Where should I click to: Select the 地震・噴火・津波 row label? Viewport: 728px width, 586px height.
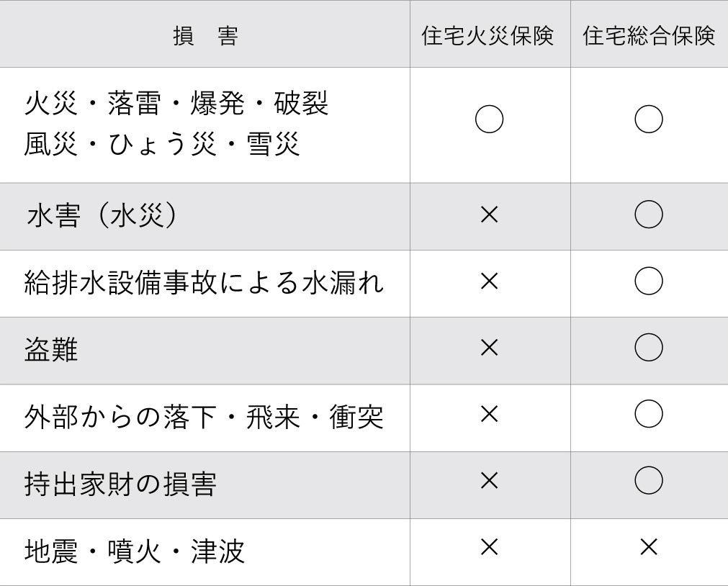click(x=134, y=551)
